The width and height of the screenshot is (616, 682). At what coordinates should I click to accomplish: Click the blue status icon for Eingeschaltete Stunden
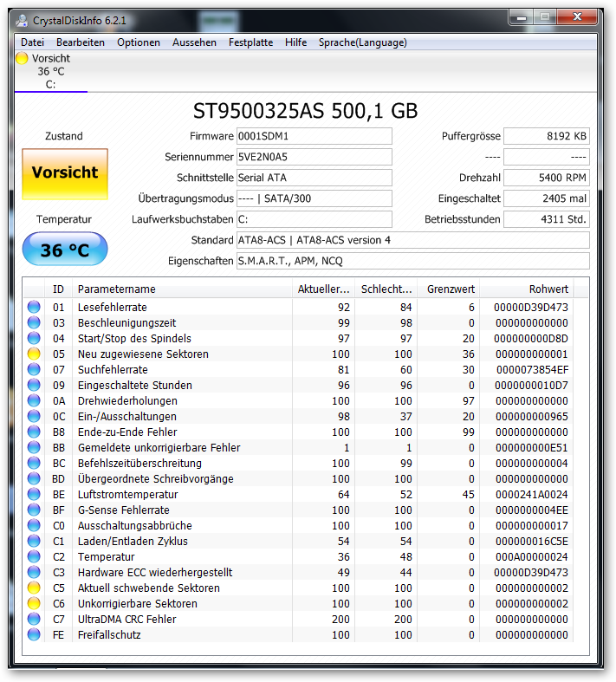coord(34,386)
